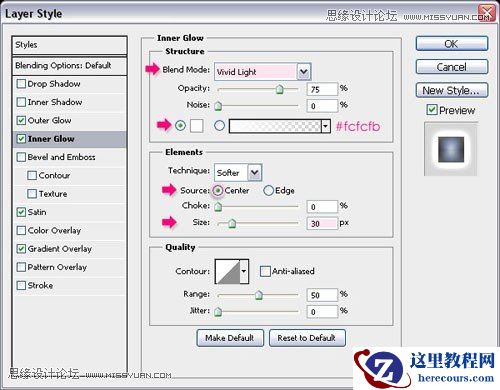Open the Blend Mode dropdown arrow

click(x=304, y=72)
